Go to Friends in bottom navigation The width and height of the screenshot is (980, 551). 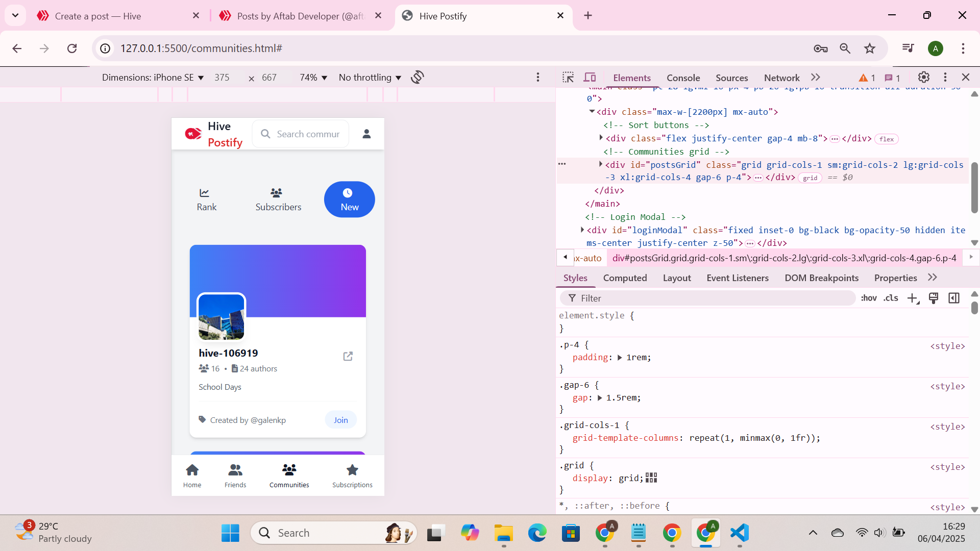(235, 475)
